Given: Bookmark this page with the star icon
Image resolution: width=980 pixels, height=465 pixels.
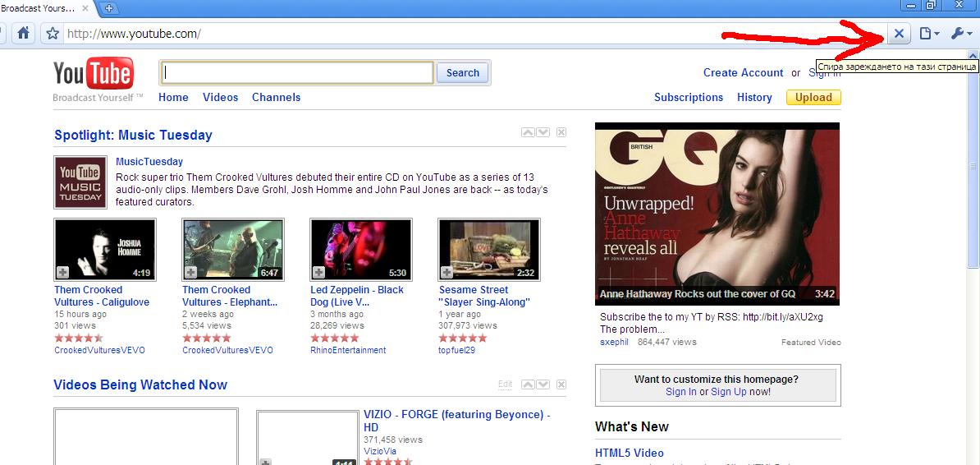Looking at the screenshot, I should click(x=53, y=34).
